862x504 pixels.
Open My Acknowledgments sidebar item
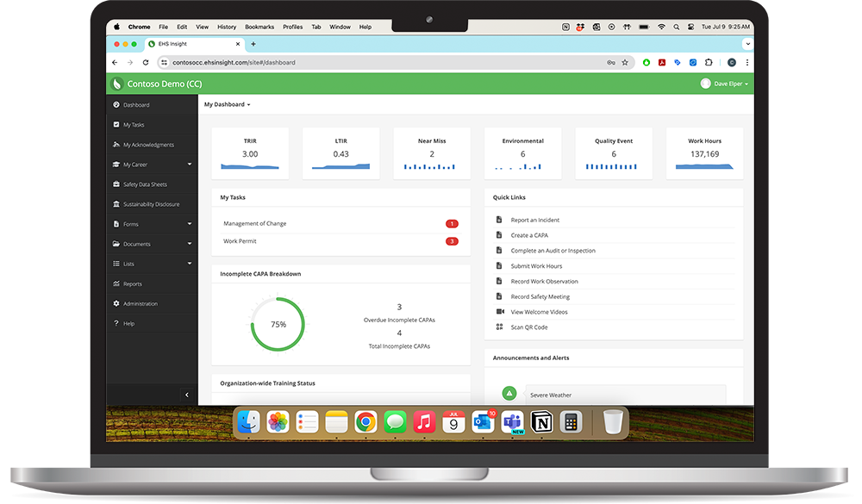pyautogui.click(x=152, y=145)
